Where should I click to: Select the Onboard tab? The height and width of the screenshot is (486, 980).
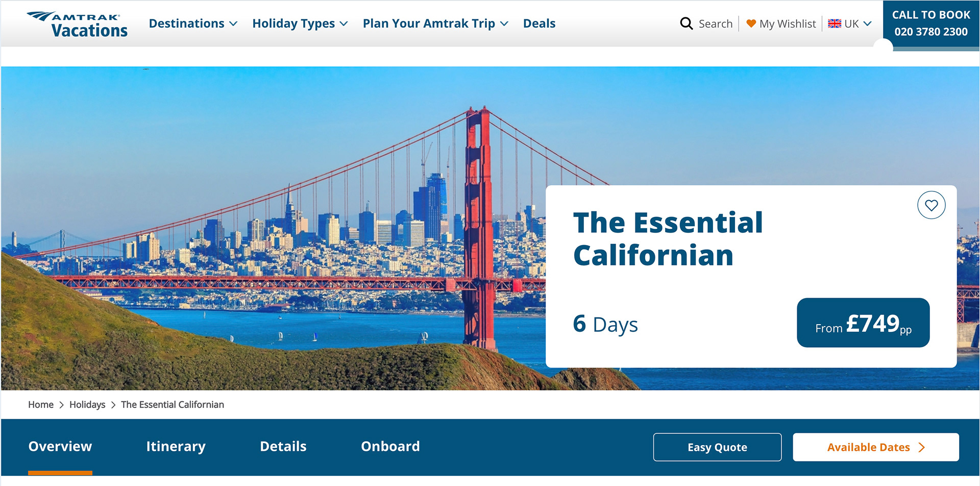pyautogui.click(x=390, y=446)
